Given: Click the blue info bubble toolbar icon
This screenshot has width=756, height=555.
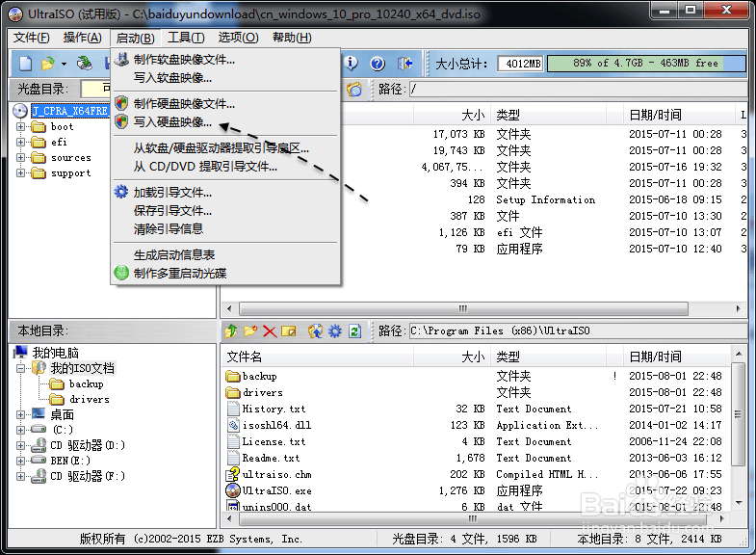Looking at the screenshot, I should (351, 64).
